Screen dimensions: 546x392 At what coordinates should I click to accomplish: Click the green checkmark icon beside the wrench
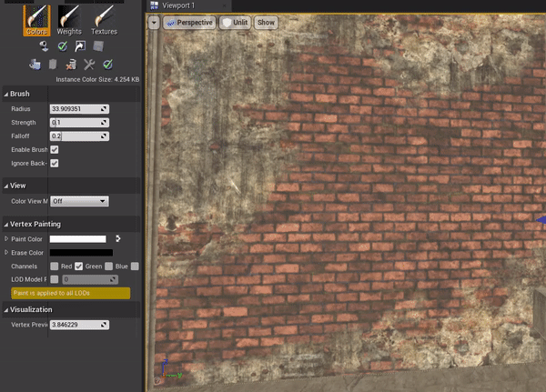107,65
